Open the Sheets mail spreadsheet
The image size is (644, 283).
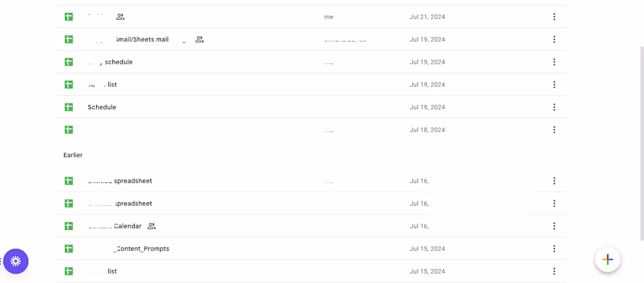[142, 40]
